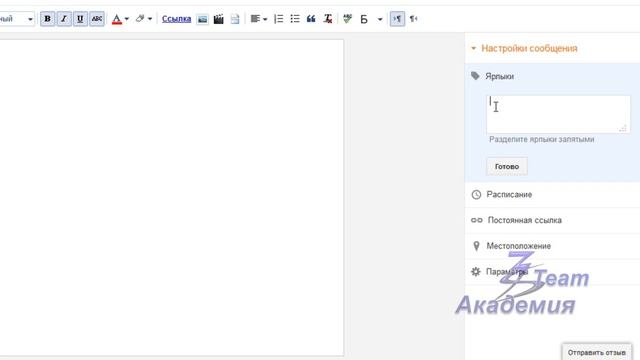Screen dimensions: 640x360
Task: Apply blockquote formatting
Action: (x=311, y=19)
